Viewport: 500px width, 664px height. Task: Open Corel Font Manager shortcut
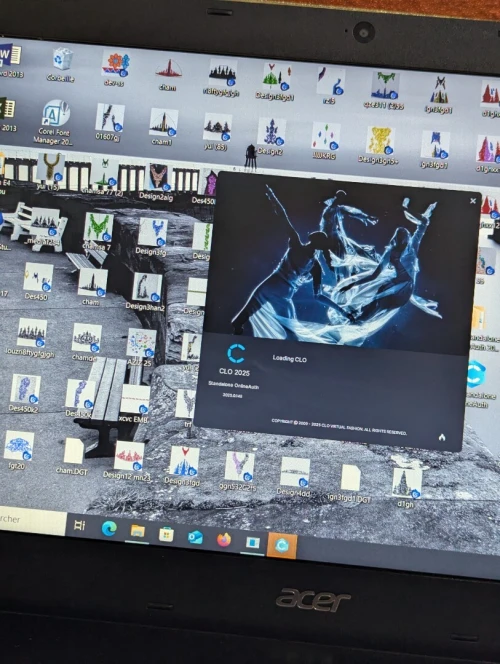coord(55,123)
